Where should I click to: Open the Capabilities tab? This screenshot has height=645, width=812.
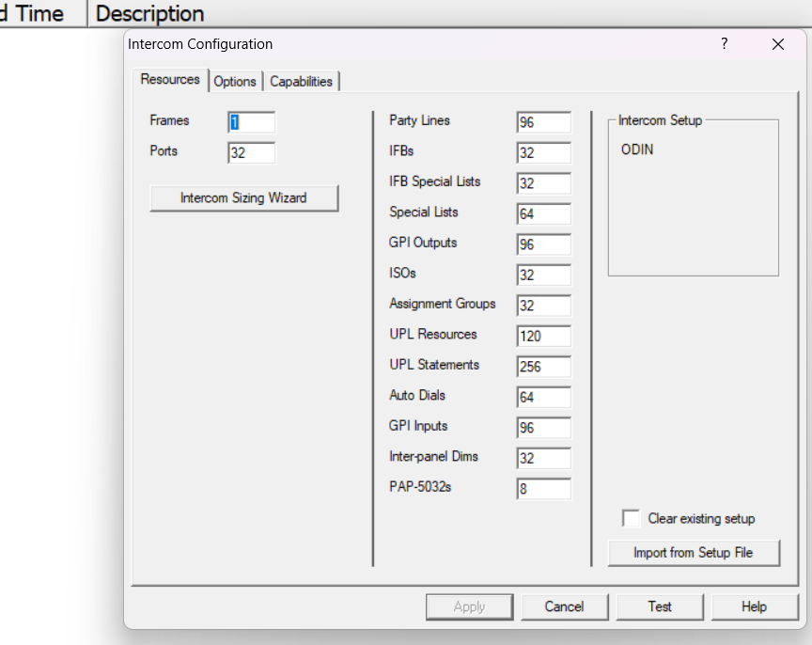click(x=301, y=82)
